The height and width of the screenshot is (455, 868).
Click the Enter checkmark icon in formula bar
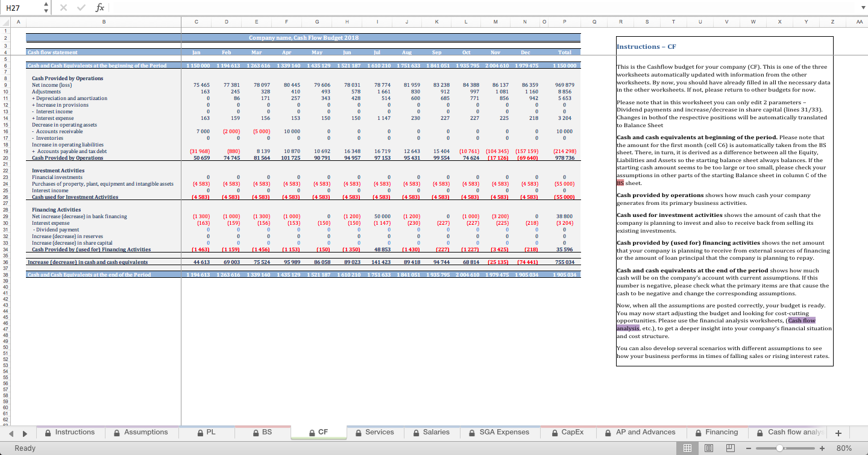(81, 7)
